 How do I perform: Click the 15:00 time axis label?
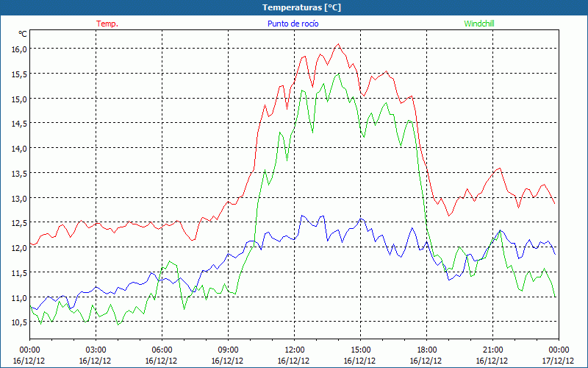(360, 350)
